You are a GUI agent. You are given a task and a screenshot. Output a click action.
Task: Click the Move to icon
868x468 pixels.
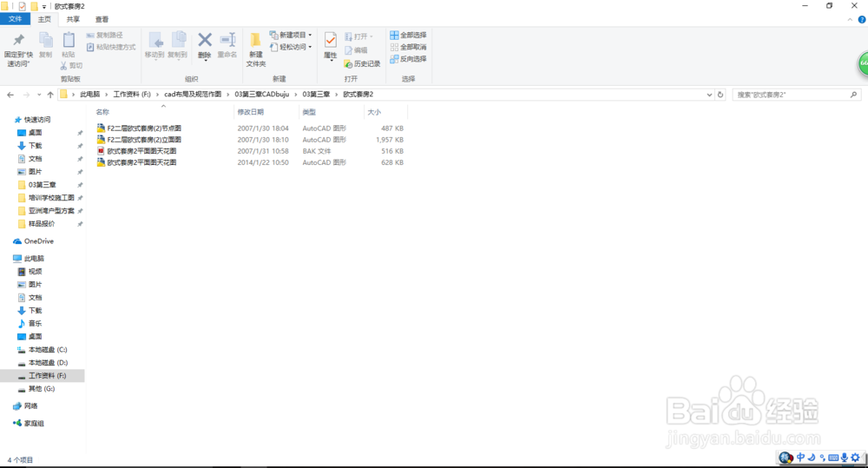(x=155, y=41)
